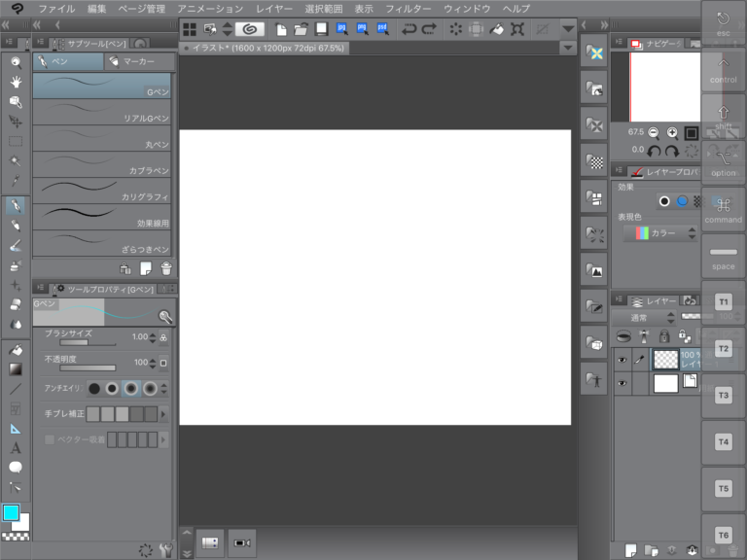Choose the カリグラフィ pen from the list

[x=102, y=189]
